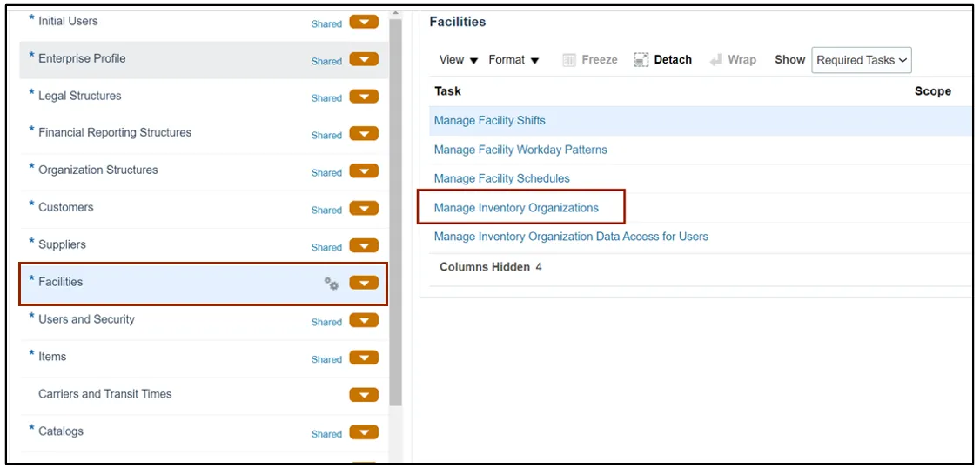Click the Freeze column icon
Image resolution: width=980 pixels, height=468 pixels.
(x=568, y=60)
